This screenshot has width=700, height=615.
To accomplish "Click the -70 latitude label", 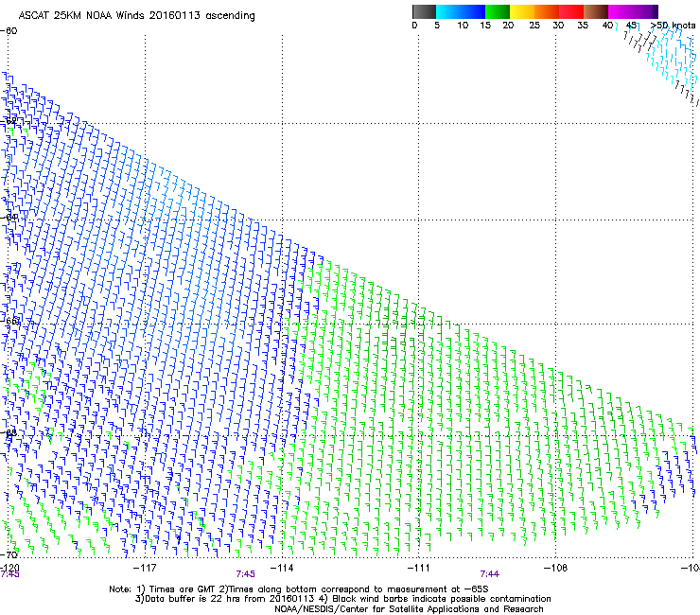I will click(9, 554).
